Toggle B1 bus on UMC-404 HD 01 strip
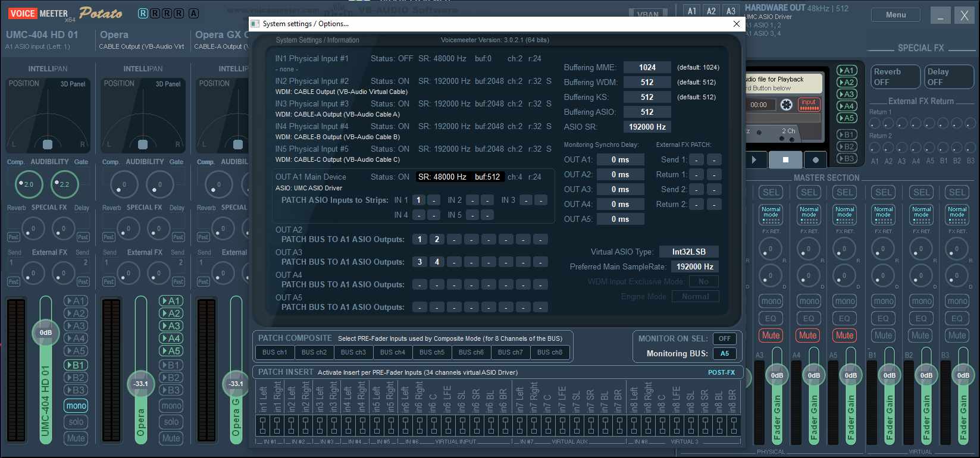 click(x=76, y=365)
